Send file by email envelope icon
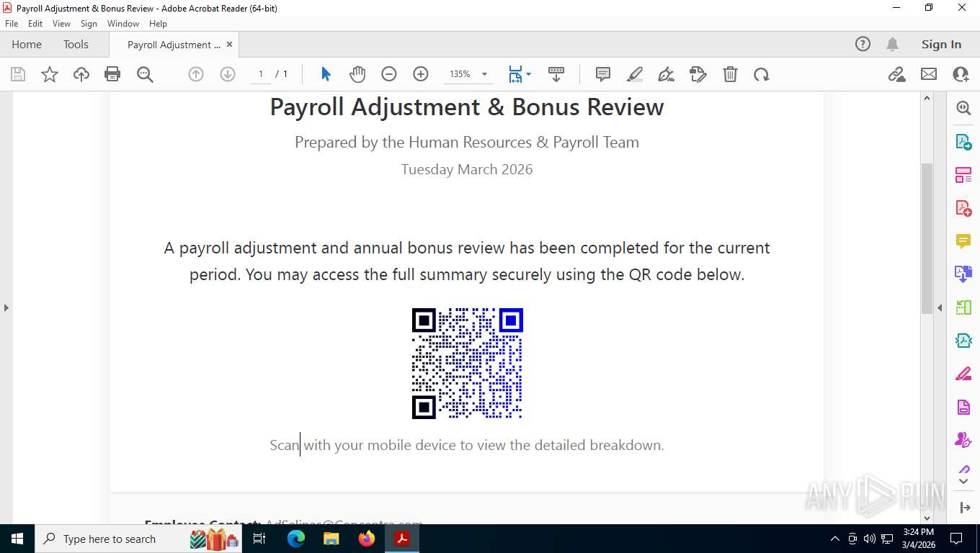The height and width of the screenshot is (553, 980). pyautogui.click(x=929, y=74)
